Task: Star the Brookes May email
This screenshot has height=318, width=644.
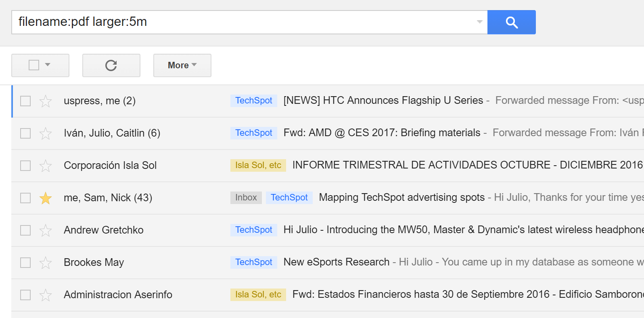Action: click(x=46, y=263)
